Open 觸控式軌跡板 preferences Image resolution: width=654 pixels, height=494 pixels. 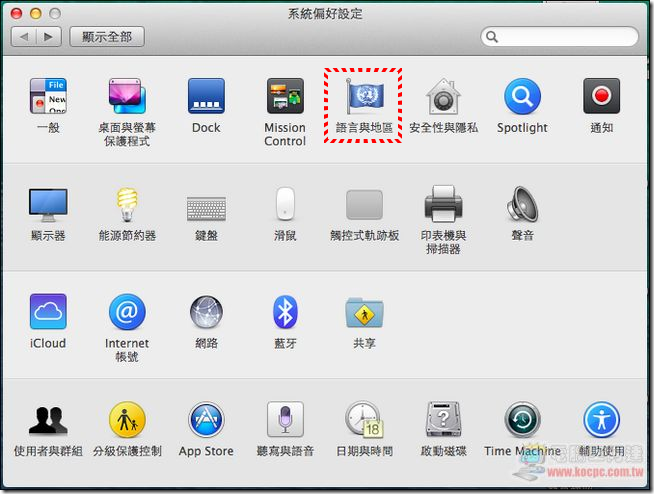coord(364,204)
